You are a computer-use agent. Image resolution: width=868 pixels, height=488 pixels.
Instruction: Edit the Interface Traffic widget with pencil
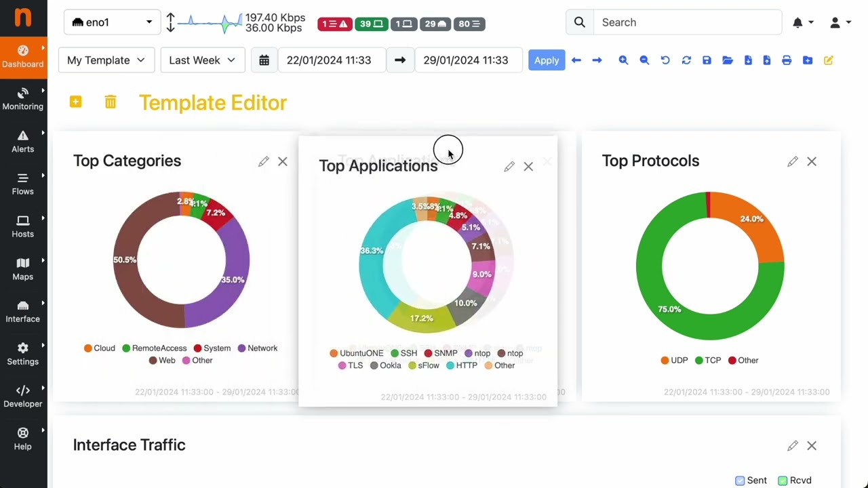(793, 445)
